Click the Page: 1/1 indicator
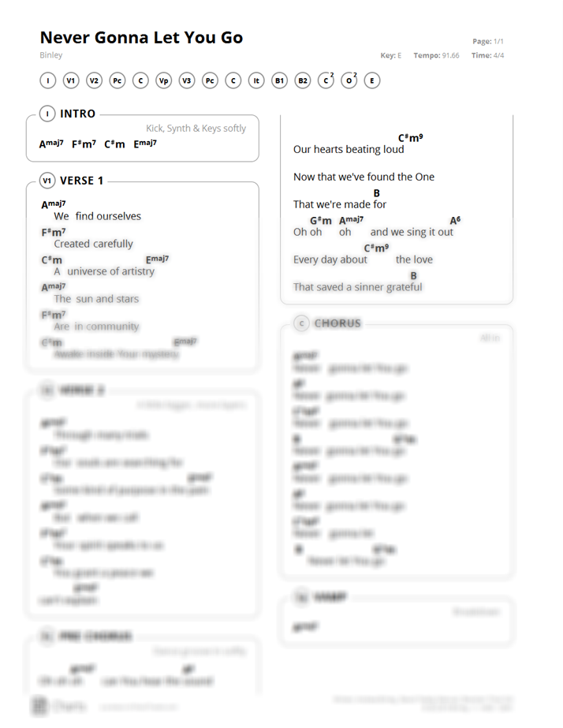 tap(488, 41)
